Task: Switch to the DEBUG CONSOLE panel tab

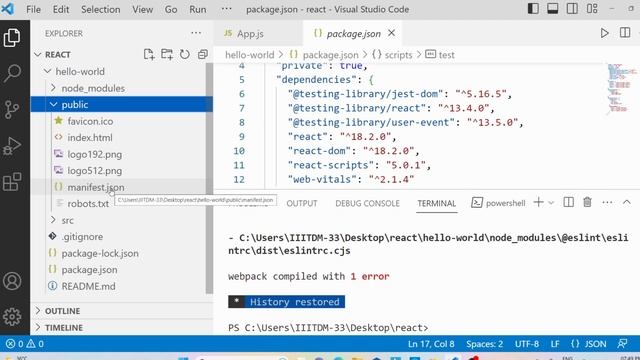Action: (x=367, y=203)
